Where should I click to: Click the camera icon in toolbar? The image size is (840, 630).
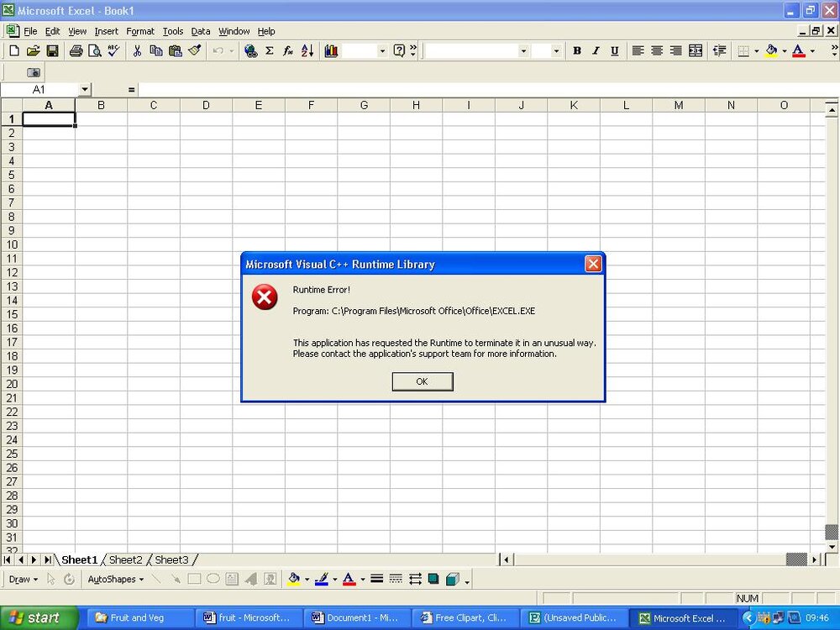click(x=34, y=72)
